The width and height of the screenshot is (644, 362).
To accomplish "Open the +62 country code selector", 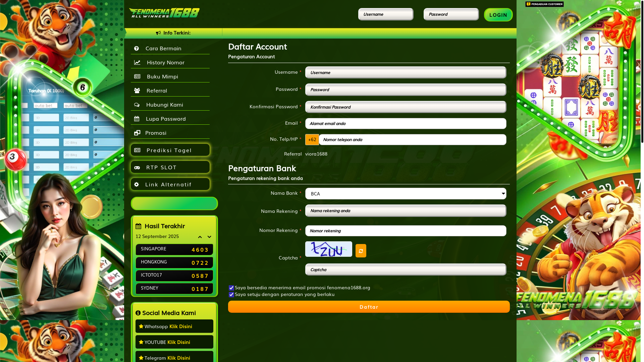I will click(312, 140).
